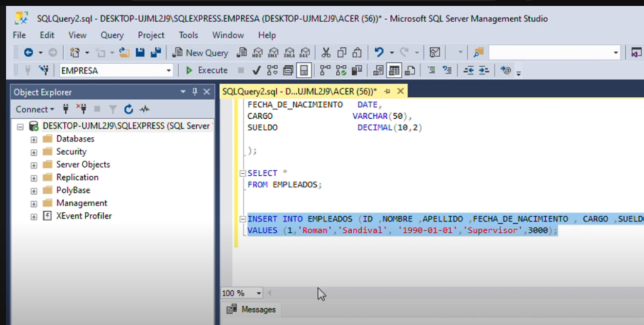Open a new DAX query
The width and height of the screenshot is (644, 325).
pyautogui.click(x=305, y=53)
